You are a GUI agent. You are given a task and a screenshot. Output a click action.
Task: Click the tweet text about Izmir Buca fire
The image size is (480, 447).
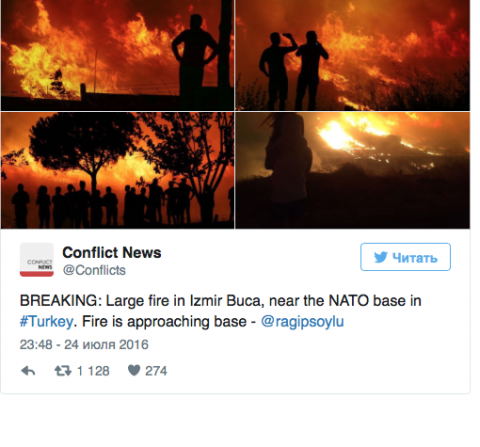(x=220, y=311)
